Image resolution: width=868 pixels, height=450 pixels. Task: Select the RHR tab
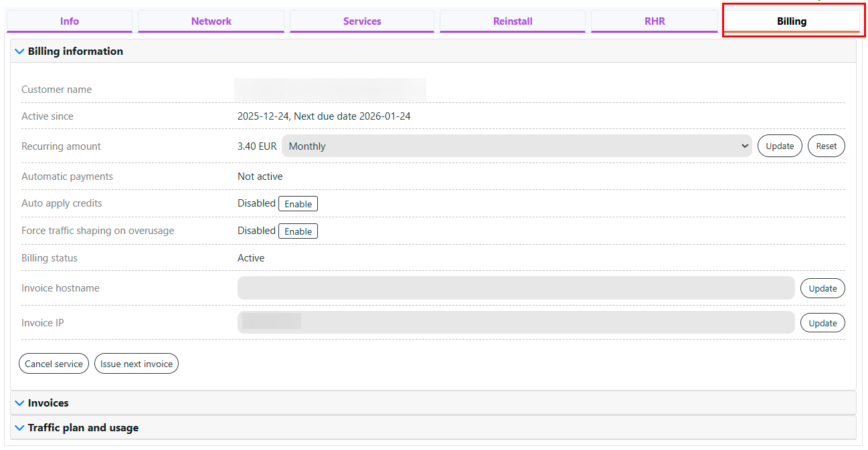pos(655,21)
